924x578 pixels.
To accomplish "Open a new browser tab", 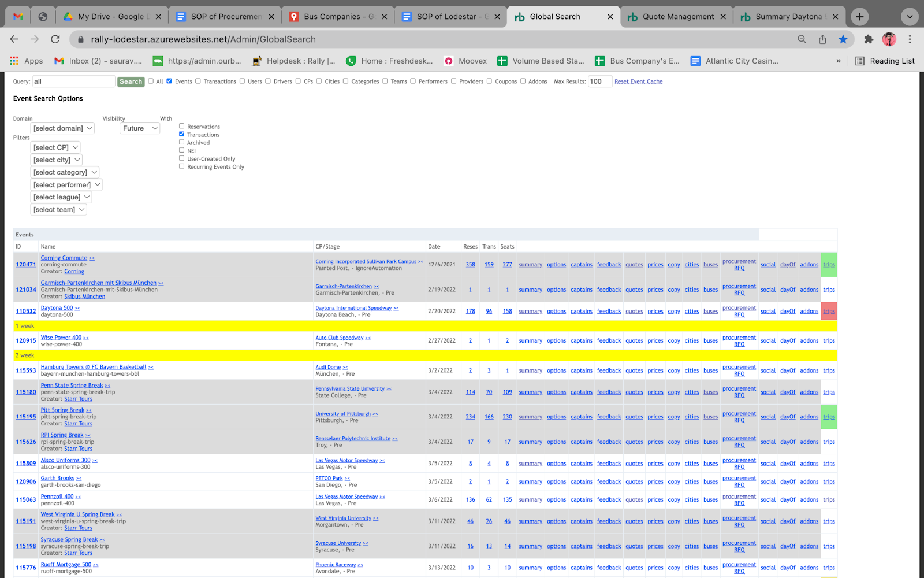I will 859,17.
